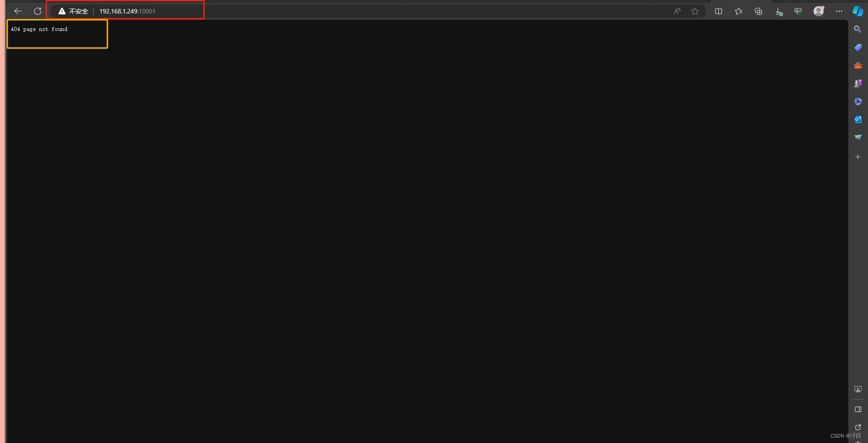The image size is (868, 443).
Task: Toggle split screen view
Action: (718, 11)
